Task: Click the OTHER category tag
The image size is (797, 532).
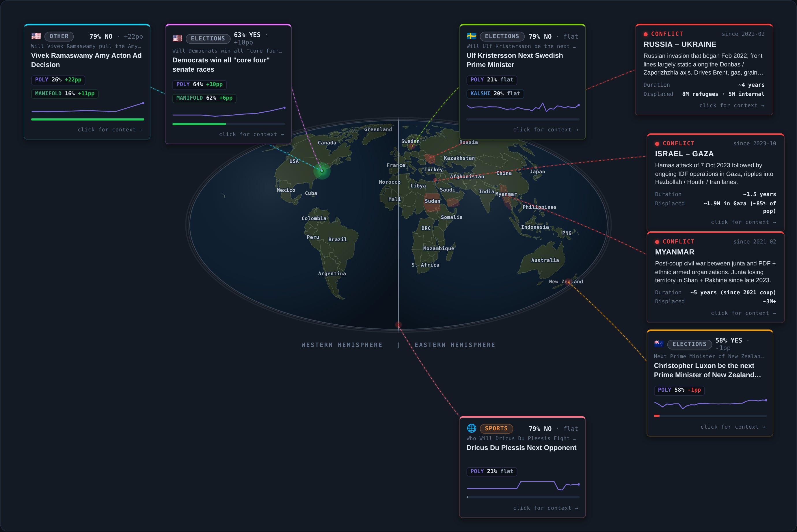Action: click(59, 36)
